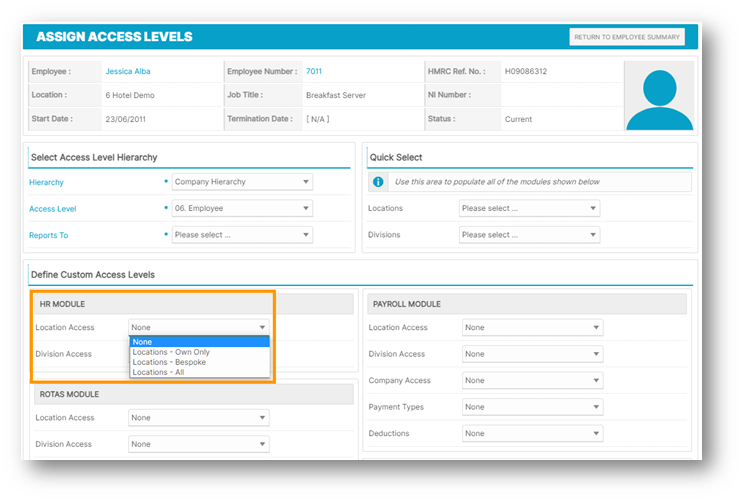Viewport: 744px width, 502px height.
Task: Open the Access Level 06. Employee dropdown
Action: pyautogui.click(x=242, y=208)
